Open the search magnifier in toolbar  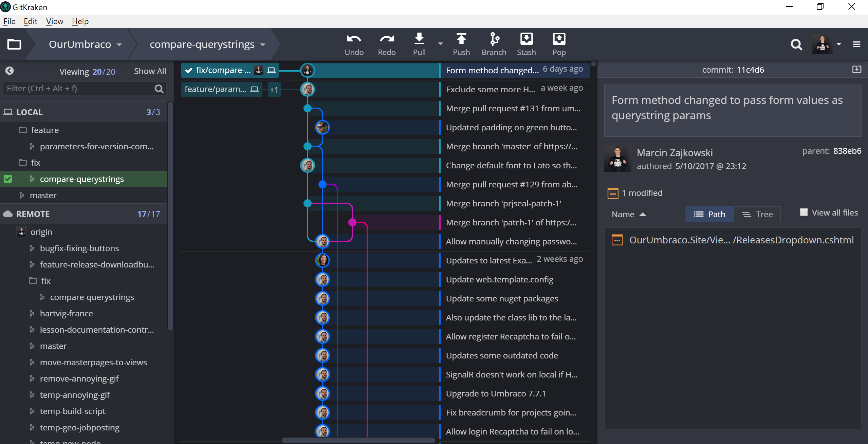pyautogui.click(x=796, y=44)
